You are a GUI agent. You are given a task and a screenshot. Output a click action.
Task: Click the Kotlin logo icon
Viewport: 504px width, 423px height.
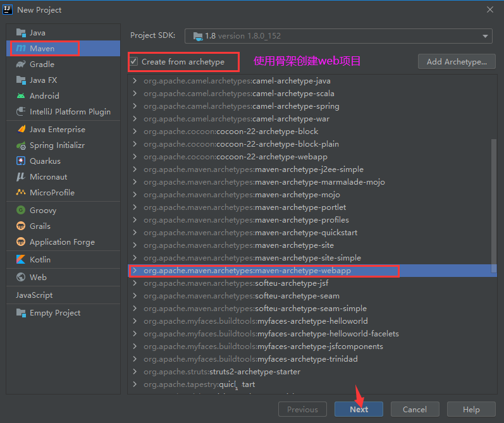21,259
